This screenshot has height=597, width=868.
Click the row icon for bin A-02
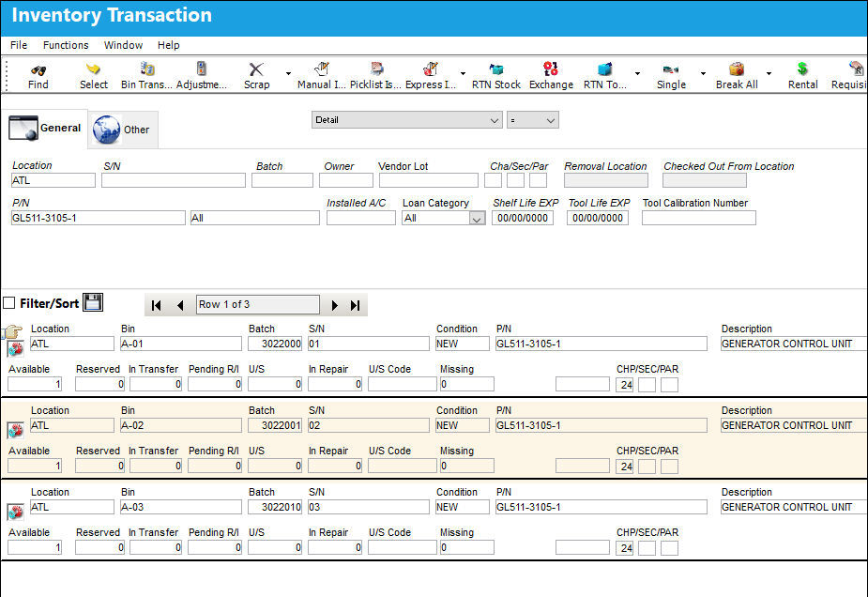(16, 430)
